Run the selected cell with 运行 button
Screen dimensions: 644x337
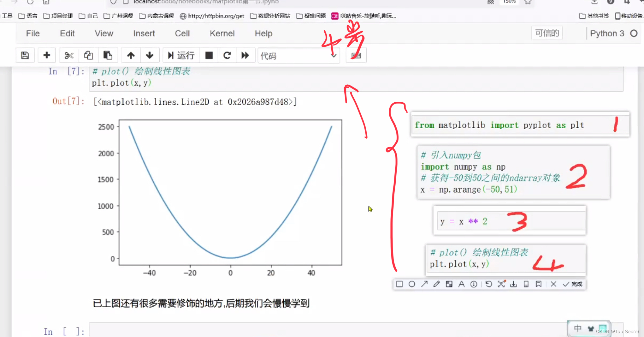click(x=181, y=55)
